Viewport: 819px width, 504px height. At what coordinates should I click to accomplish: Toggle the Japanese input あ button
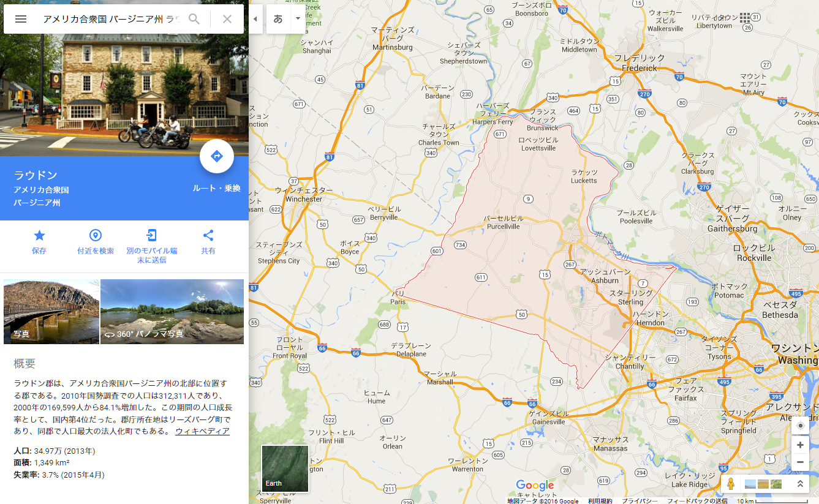pos(278,19)
